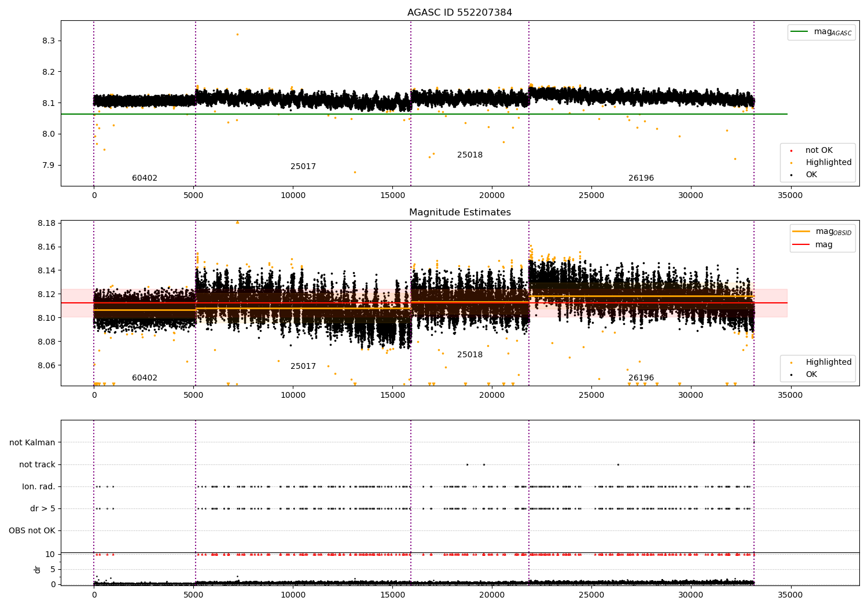Select the mag AGASC legend entry in top plot
This screenshot has height=608, width=868.
tap(821, 32)
